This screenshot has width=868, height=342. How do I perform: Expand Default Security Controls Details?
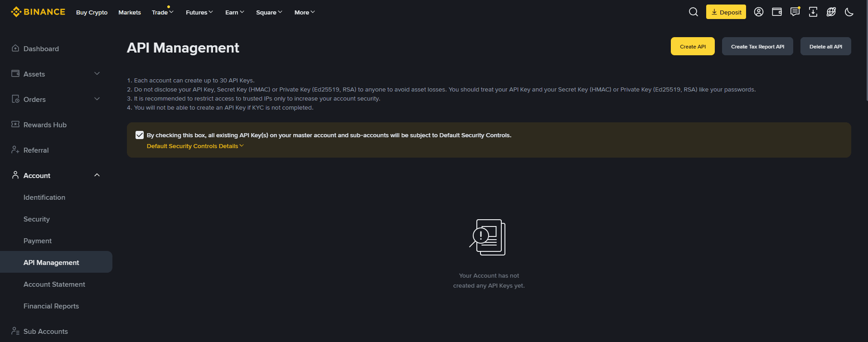click(x=195, y=146)
